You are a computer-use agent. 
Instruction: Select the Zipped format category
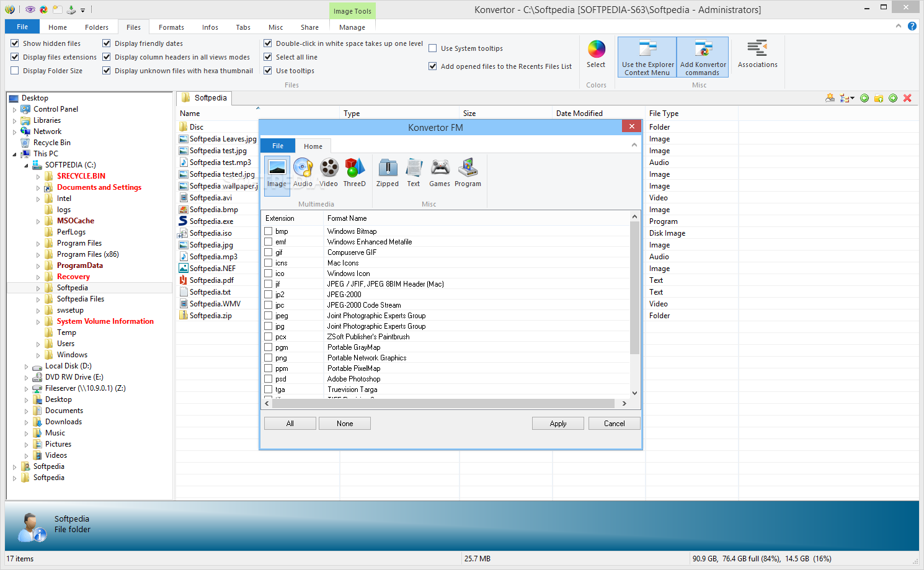pos(388,173)
